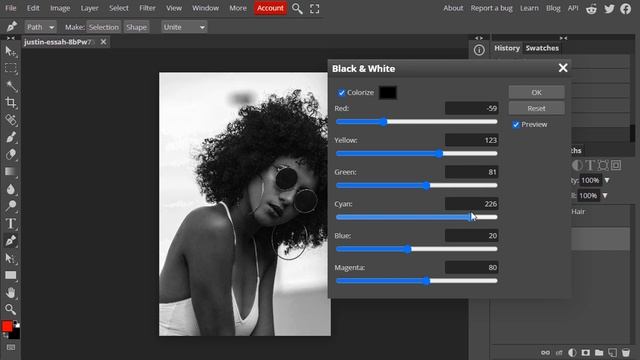
Task: Select the Eraser tool
Action: [10, 154]
